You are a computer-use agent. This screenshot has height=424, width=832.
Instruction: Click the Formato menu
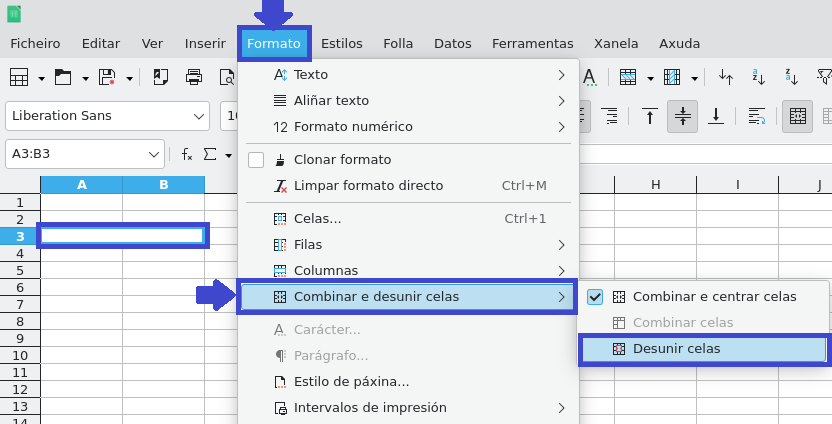pyautogui.click(x=274, y=44)
